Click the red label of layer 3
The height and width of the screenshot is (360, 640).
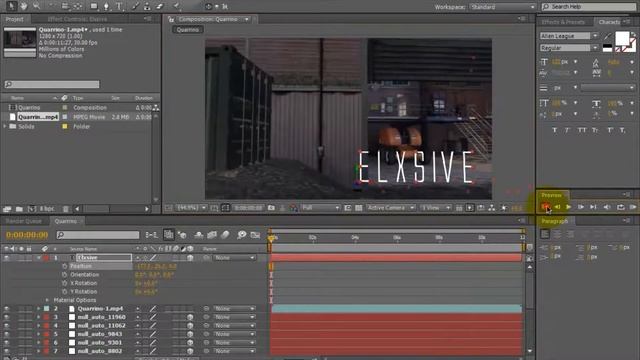tap(46, 317)
